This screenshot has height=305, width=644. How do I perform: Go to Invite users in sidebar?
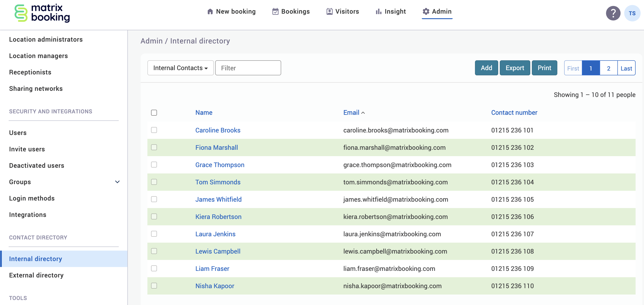[x=27, y=149]
